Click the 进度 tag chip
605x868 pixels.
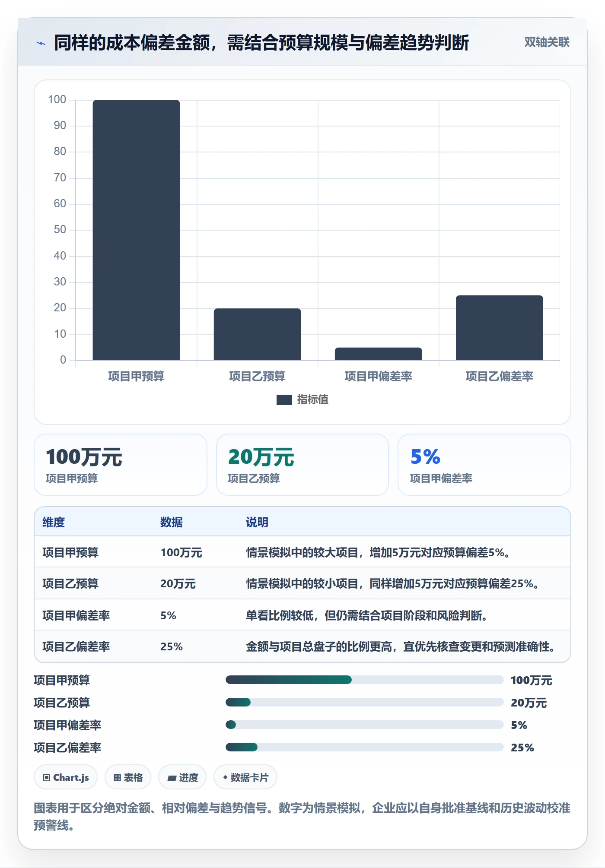tap(182, 777)
